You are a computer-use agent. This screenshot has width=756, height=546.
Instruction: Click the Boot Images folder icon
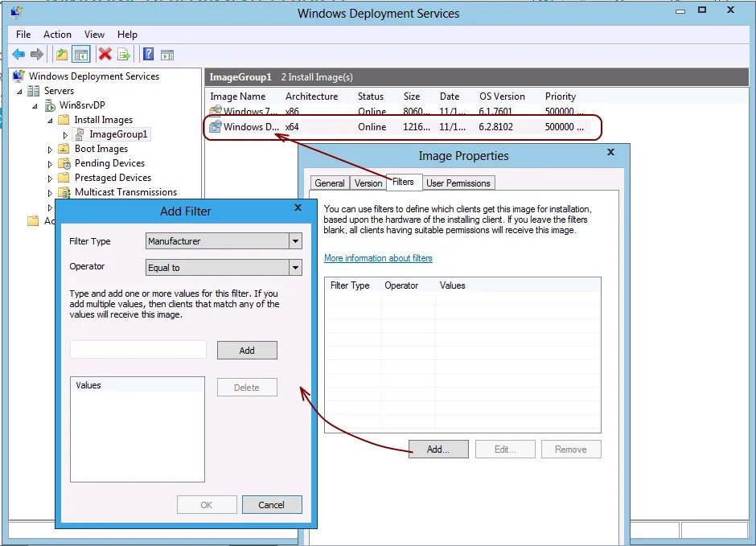tap(64, 149)
